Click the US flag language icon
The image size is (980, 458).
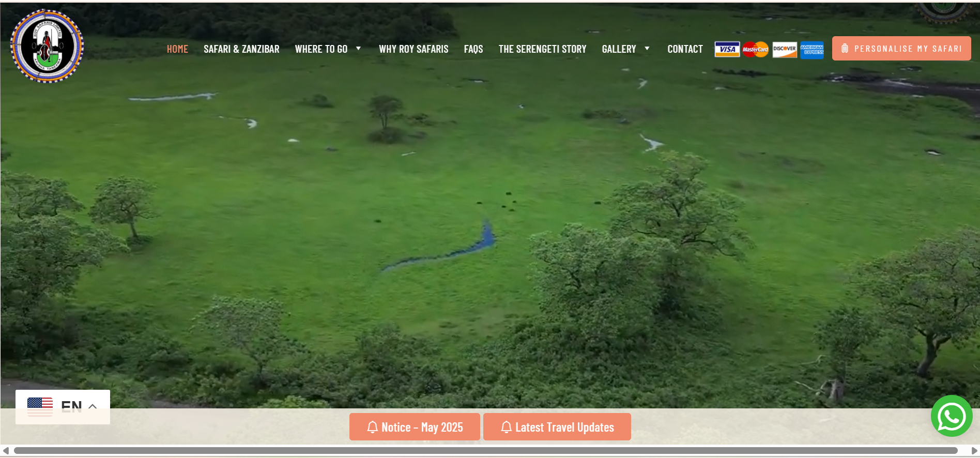(40, 406)
